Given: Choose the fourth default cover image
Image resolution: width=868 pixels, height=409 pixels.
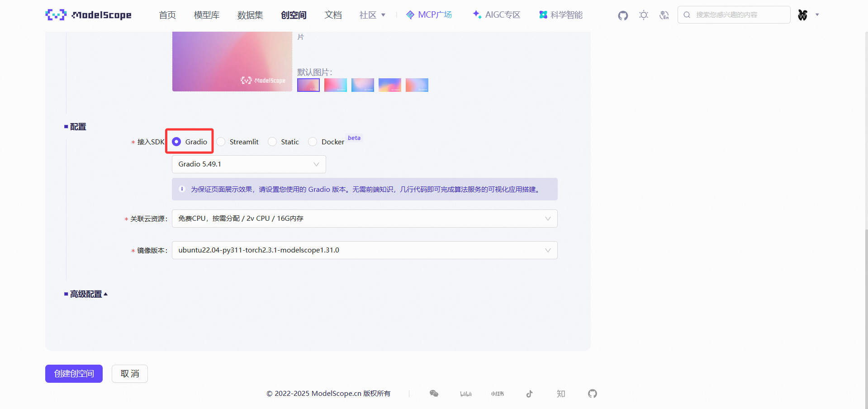Looking at the screenshot, I should click(x=390, y=85).
